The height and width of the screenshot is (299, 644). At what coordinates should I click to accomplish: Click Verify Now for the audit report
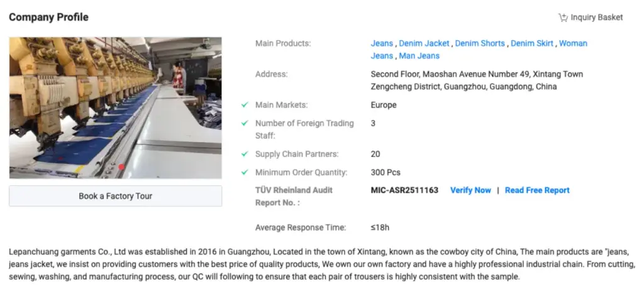(470, 190)
